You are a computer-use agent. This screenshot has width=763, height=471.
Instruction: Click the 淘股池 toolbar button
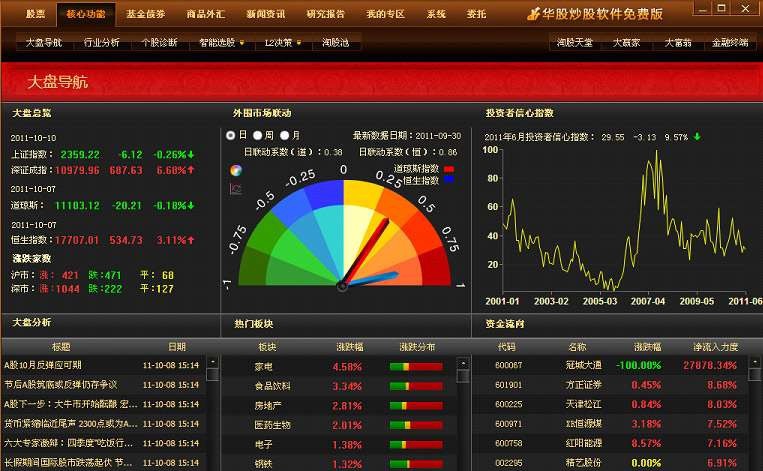pos(335,43)
